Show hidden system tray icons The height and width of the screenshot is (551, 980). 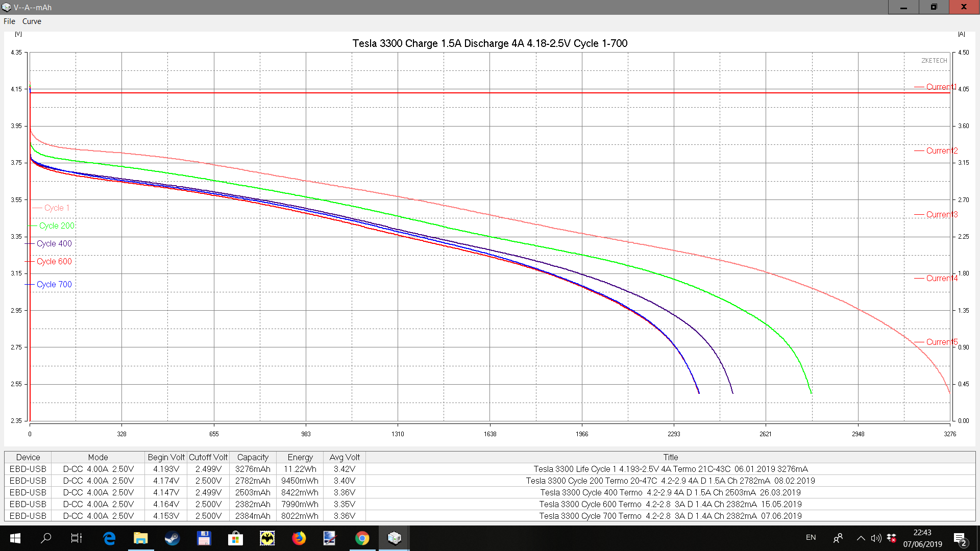click(861, 538)
